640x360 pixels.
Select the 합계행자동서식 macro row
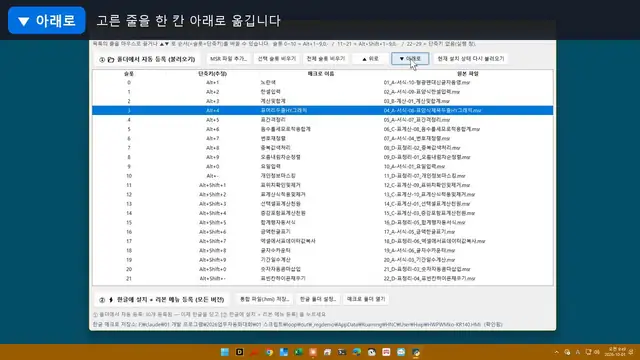tap(322, 222)
